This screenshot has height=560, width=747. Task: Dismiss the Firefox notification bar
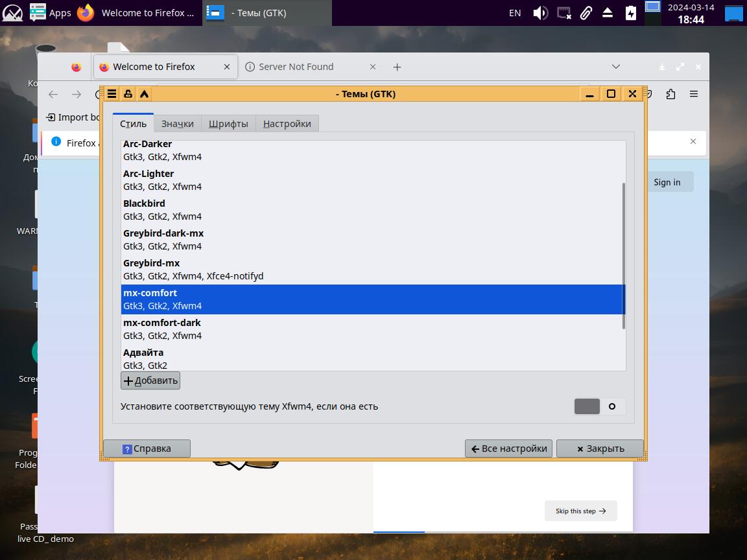click(693, 141)
